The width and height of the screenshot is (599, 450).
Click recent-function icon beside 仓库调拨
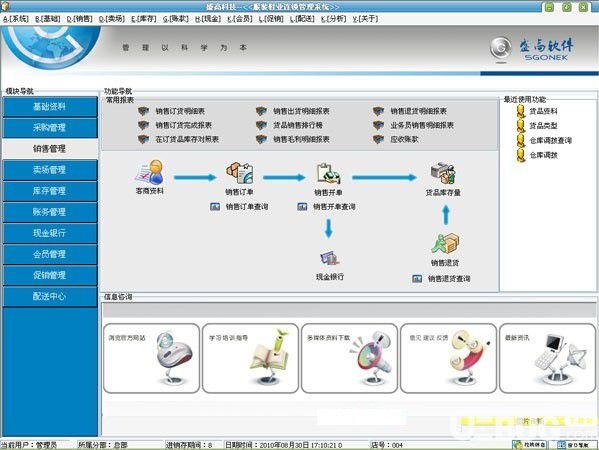521,155
